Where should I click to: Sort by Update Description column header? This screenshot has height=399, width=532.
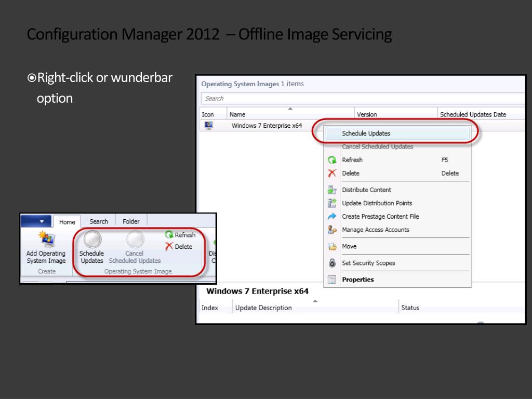(x=315, y=308)
